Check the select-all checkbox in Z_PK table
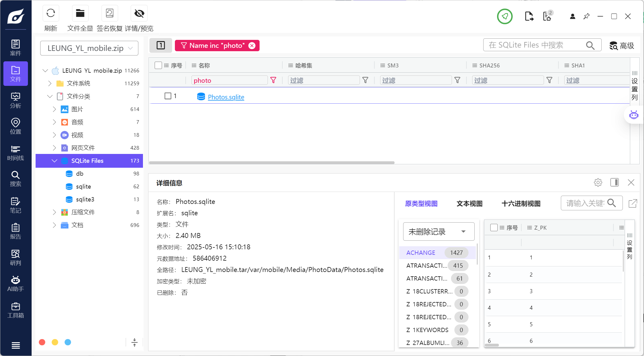 click(494, 228)
